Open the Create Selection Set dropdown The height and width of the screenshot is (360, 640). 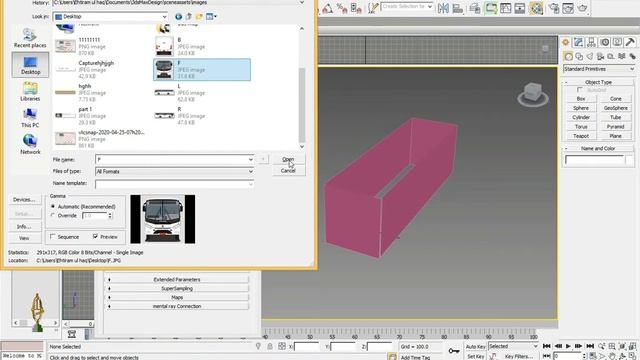coord(429,7)
